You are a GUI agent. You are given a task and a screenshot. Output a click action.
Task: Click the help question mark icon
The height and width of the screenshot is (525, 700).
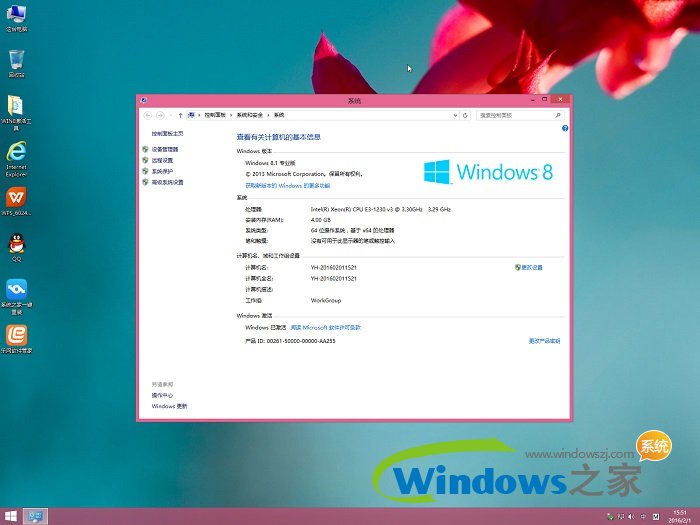[x=565, y=129]
